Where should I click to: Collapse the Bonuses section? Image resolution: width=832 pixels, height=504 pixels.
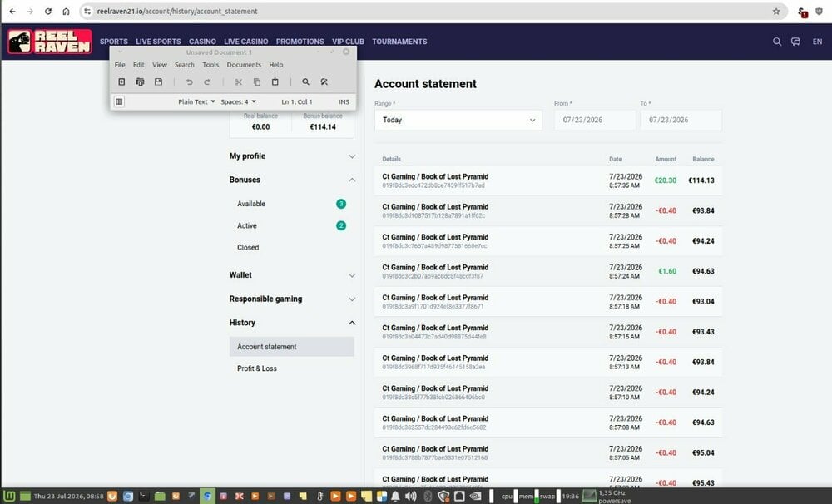point(292,180)
